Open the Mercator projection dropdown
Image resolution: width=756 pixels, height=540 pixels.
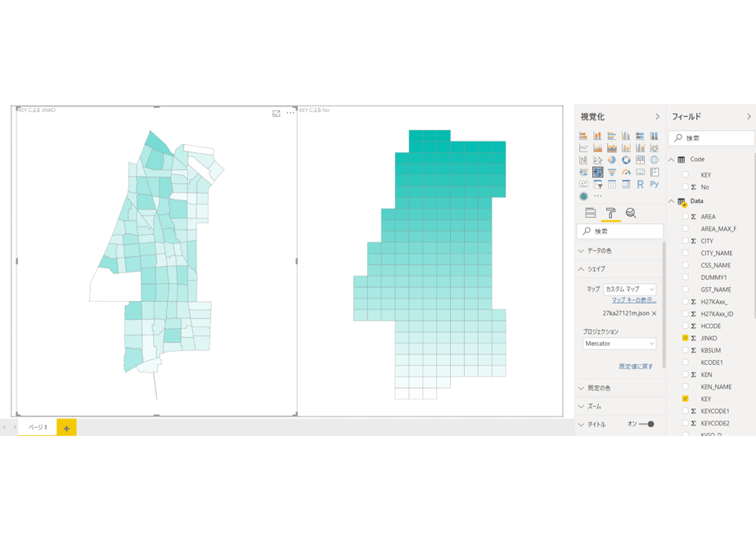619,344
